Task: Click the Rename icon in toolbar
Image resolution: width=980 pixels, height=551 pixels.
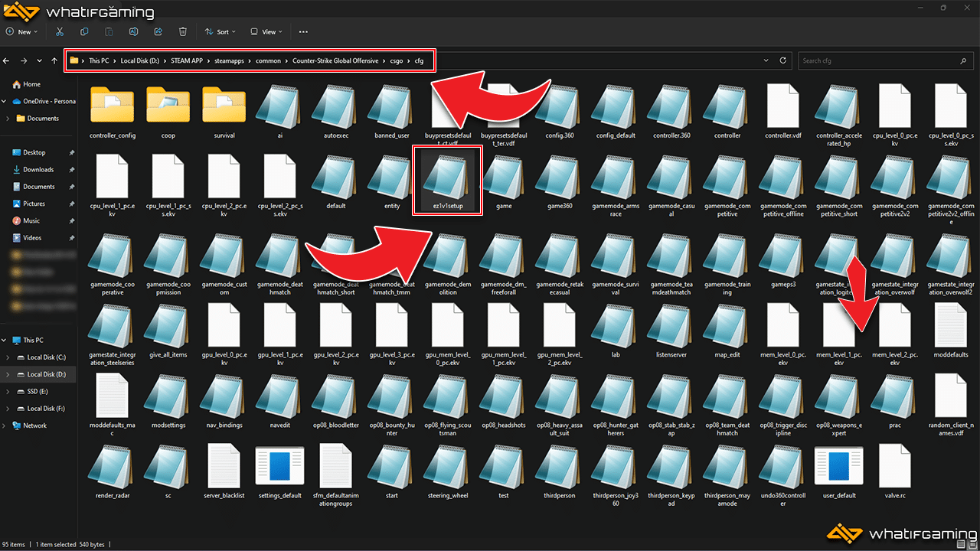Action: 133,32
